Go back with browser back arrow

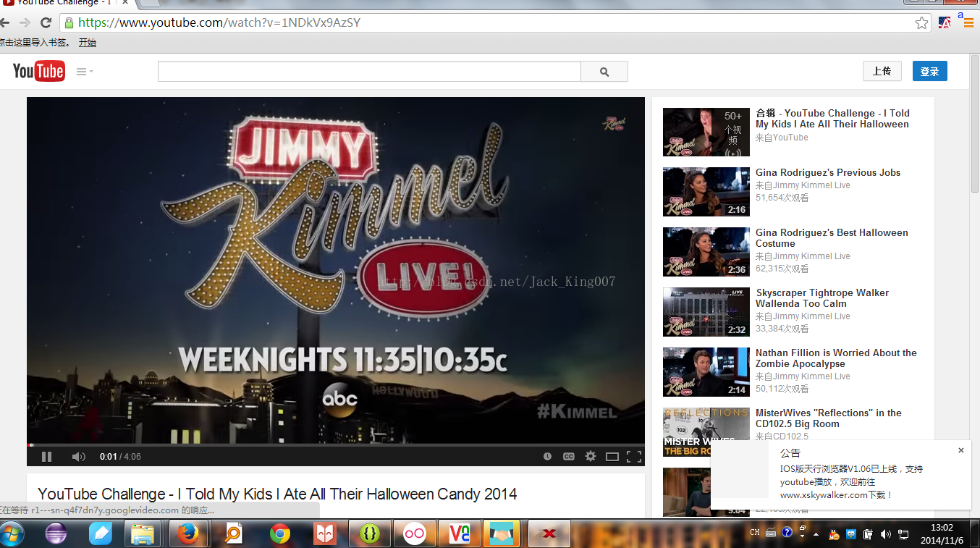5,22
